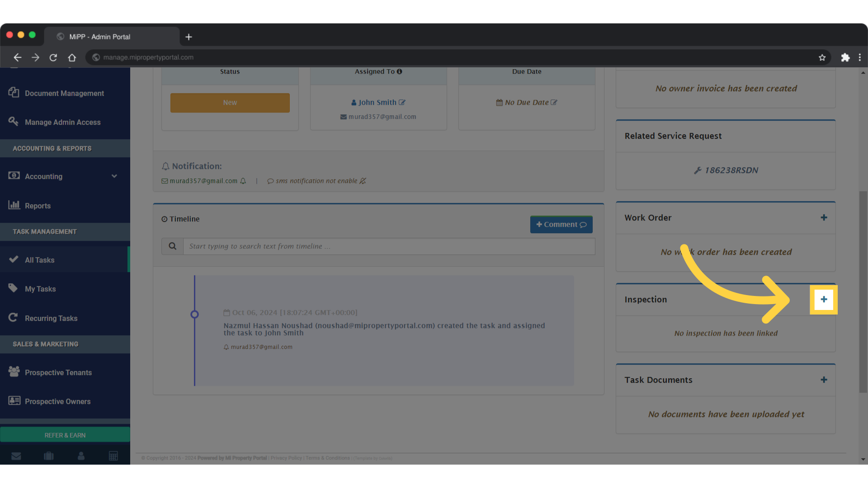This screenshot has height=488, width=868.
Task: Expand the Accounting menu chevron
Action: [114, 176]
